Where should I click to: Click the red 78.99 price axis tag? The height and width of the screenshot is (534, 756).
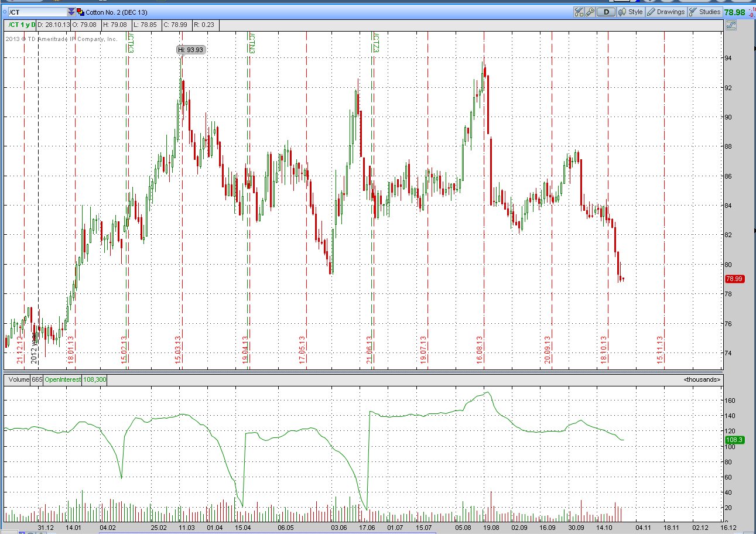point(734,279)
